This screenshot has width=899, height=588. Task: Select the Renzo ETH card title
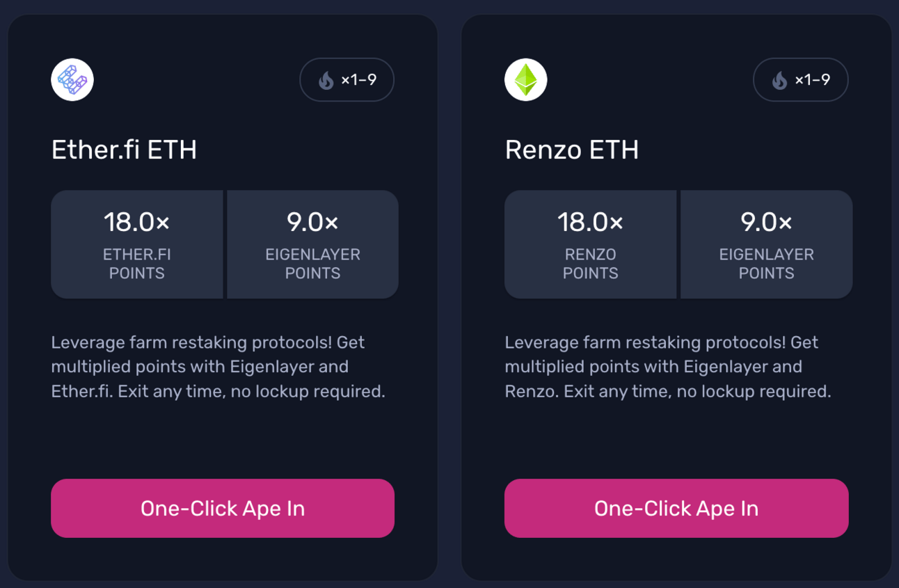tap(571, 150)
